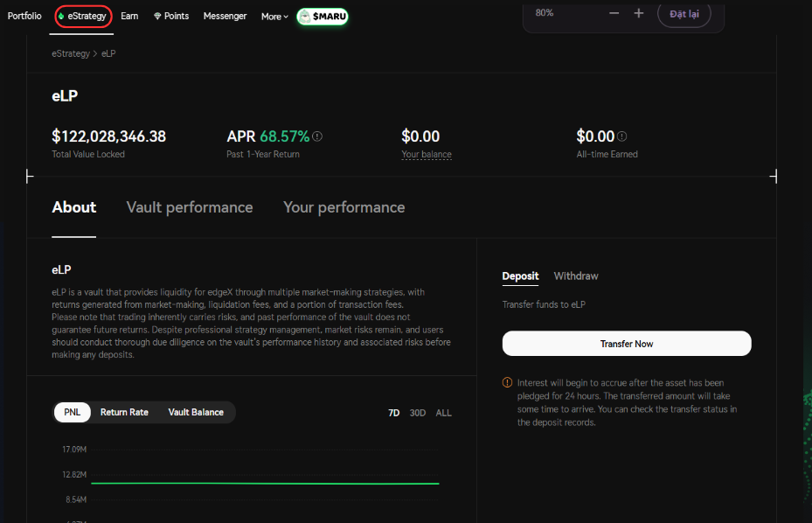Expand the More dropdown menu
812x523 pixels.
click(x=274, y=17)
